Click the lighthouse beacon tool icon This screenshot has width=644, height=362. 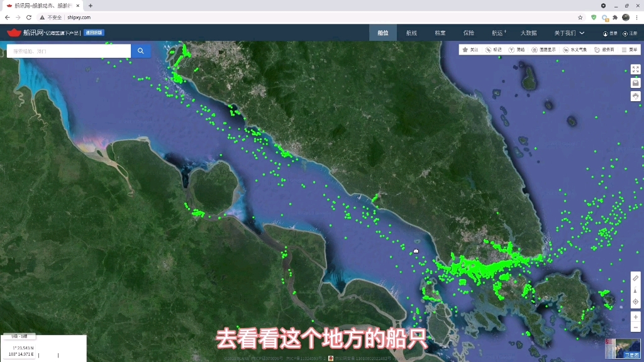click(x=635, y=290)
